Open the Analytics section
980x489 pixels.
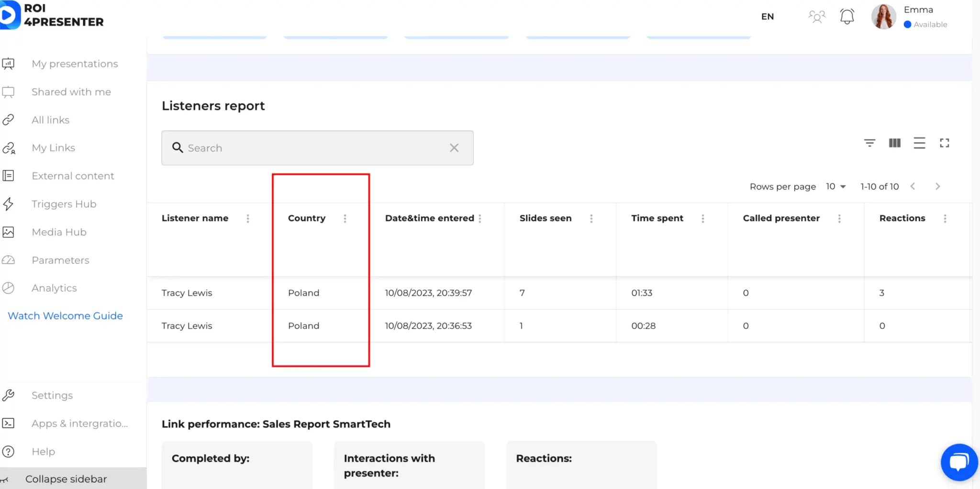click(54, 288)
